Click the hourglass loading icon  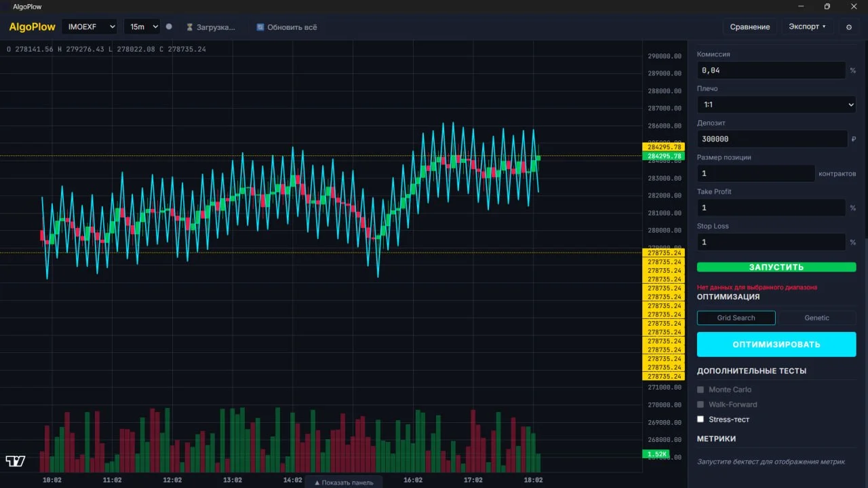tap(190, 27)
